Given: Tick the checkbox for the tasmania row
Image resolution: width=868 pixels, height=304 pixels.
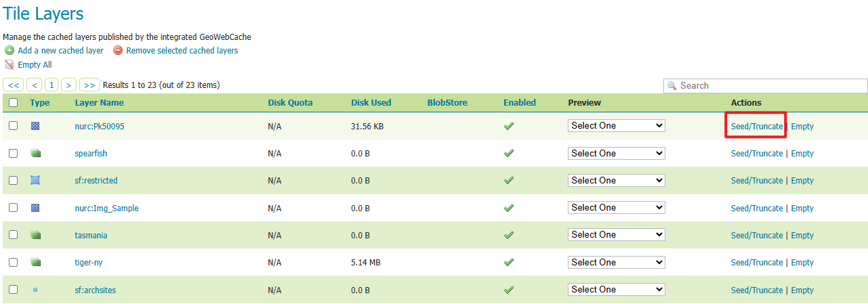Looking at the screenshot, I should click(x=13, y=235).
